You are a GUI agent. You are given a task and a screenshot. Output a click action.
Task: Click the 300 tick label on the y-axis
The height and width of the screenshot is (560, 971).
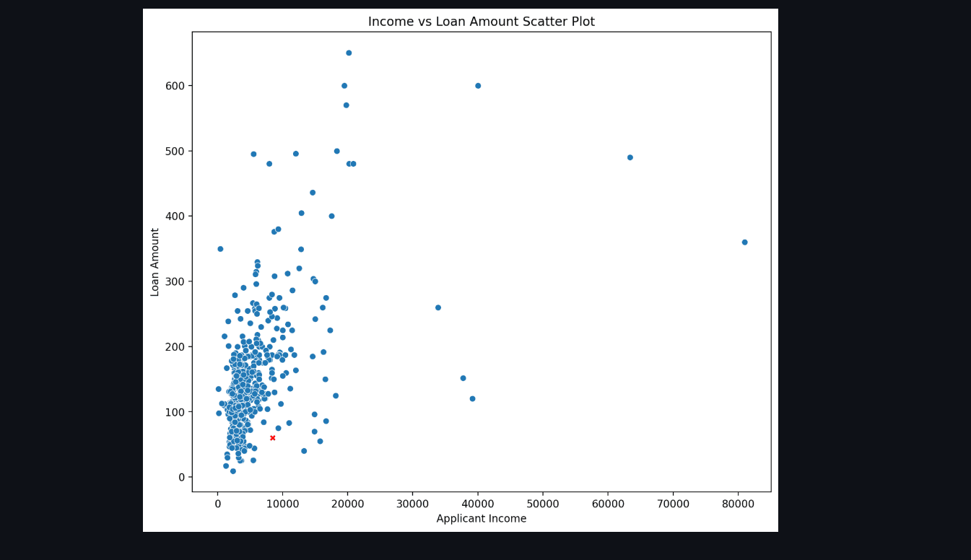tap(175, 281)
